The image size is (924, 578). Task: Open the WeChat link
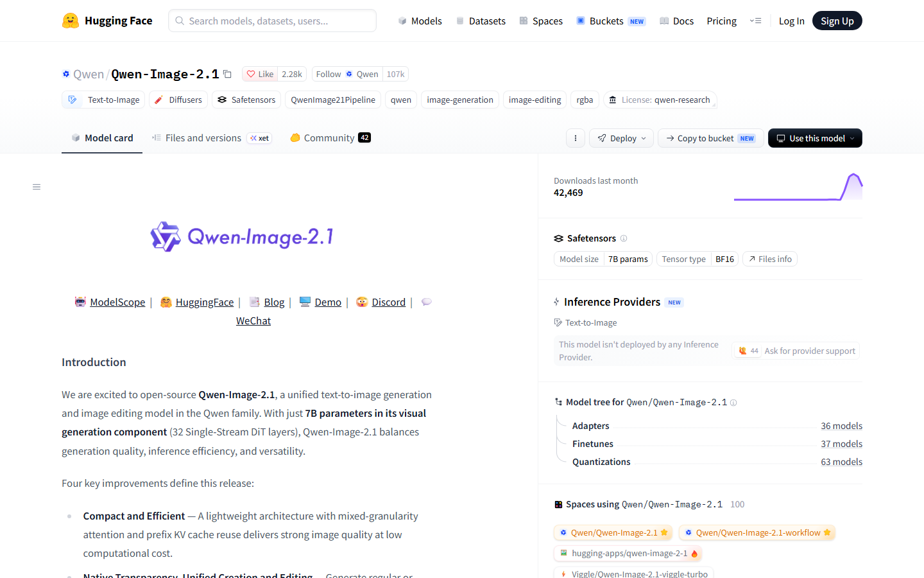[253, 320]
